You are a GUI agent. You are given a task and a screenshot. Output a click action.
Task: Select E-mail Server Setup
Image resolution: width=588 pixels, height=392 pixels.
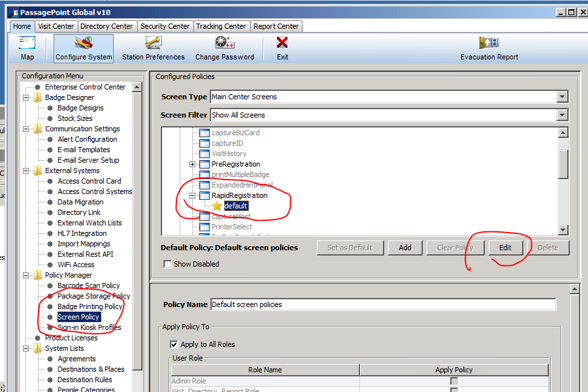88,160
